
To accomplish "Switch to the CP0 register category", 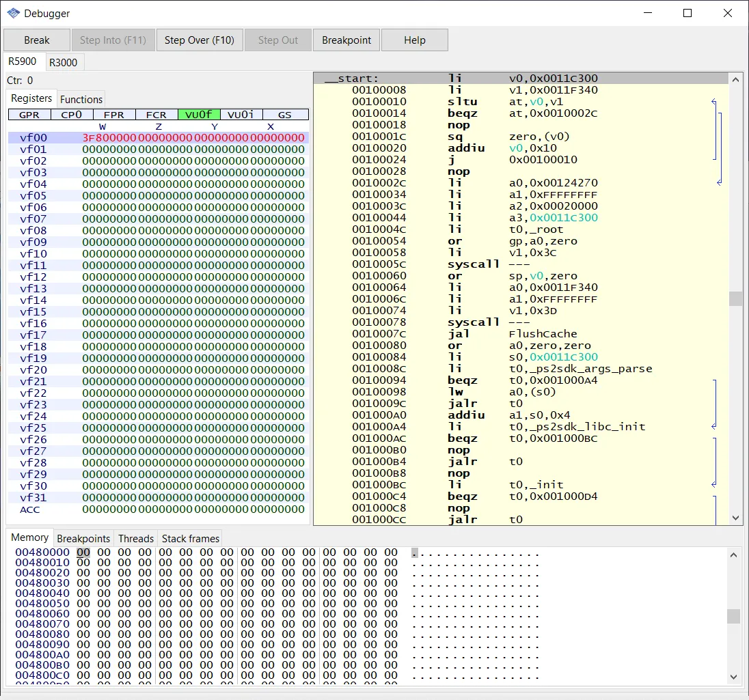I will [x=72, y=115].
